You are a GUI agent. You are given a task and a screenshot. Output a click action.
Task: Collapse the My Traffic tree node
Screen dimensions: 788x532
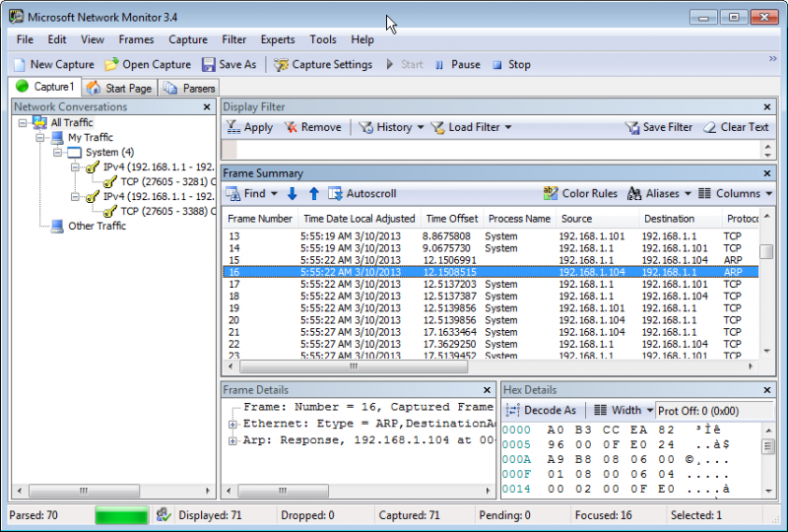[x=40, y=137]
